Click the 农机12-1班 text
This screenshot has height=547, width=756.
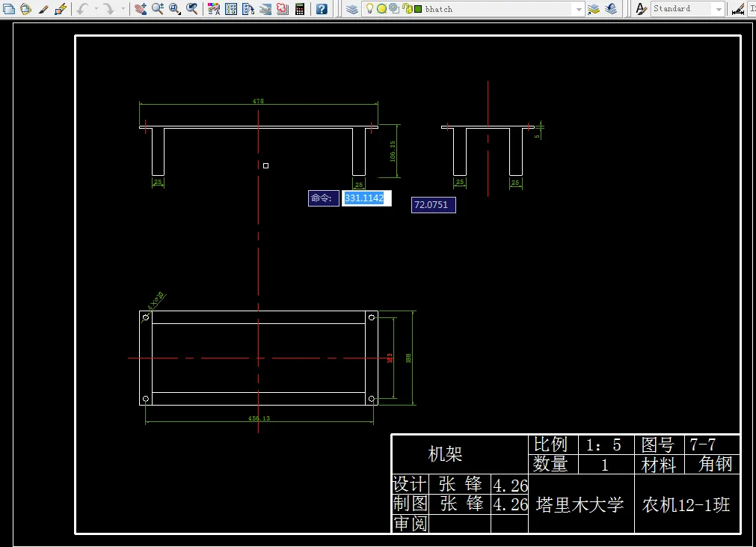coord(686,505)
